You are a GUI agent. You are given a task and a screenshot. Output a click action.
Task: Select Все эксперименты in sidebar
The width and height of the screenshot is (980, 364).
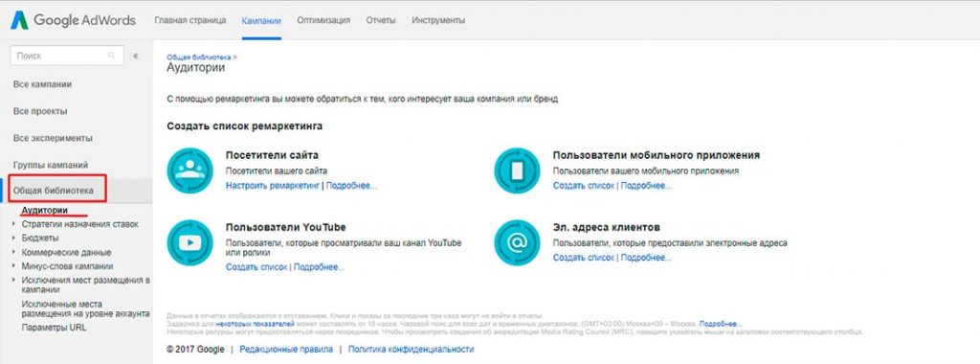point(53,138)
